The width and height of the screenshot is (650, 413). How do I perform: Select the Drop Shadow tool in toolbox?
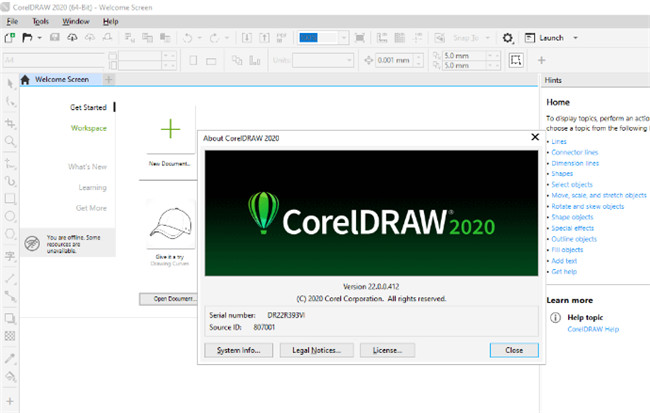coord(10,318)
